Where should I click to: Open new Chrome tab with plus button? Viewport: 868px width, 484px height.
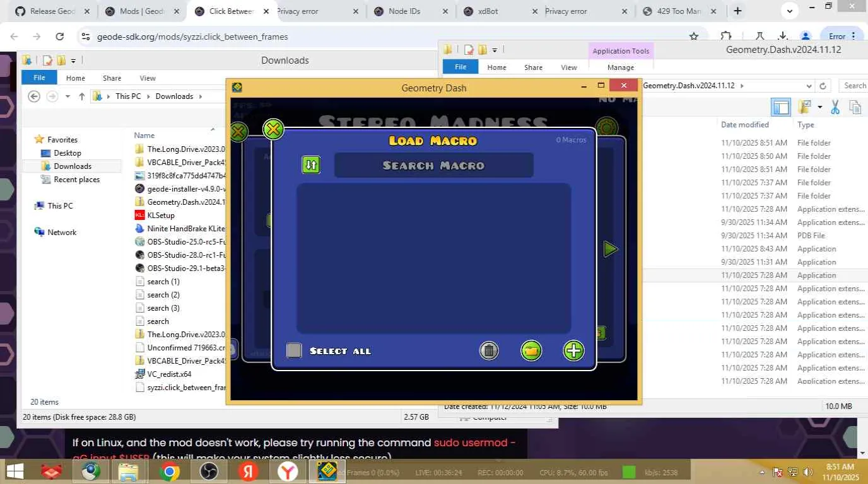[x=737, y=11]
